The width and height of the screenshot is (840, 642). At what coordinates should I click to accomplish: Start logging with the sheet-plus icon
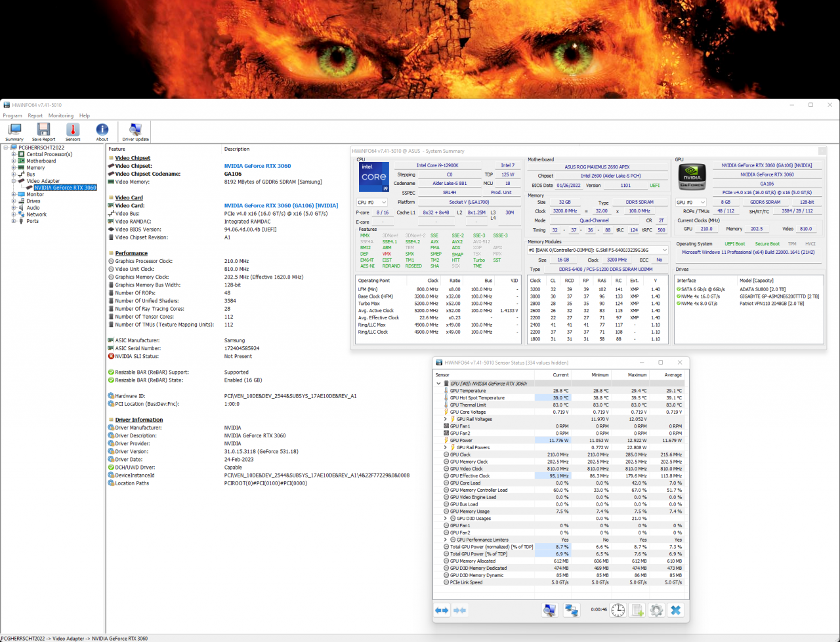(637, 610)
